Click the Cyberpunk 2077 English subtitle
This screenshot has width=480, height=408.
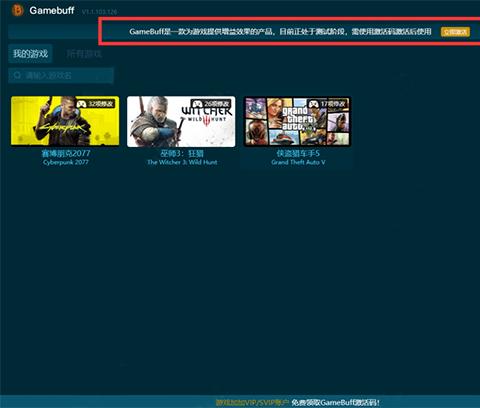(x=66, y=162)
